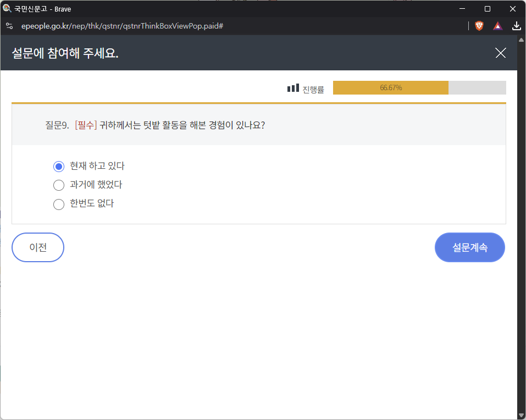
Task: Click the question text '귀하께서는 텃밭 활동을 해본 경험이 있나요?'
Action: 182,125
